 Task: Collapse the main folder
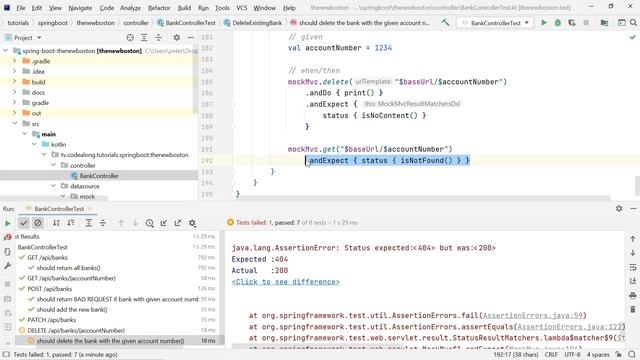24,134
